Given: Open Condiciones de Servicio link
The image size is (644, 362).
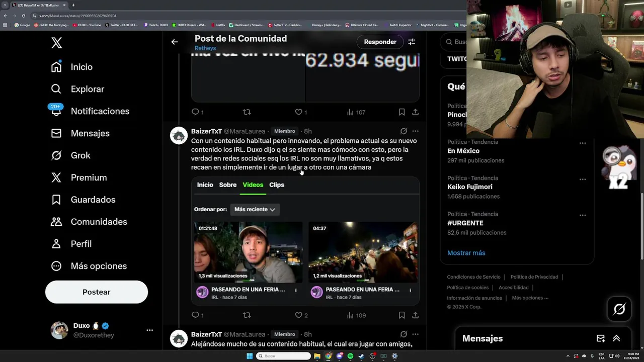Looking at the screenshot, I should [x=474, y=277].
